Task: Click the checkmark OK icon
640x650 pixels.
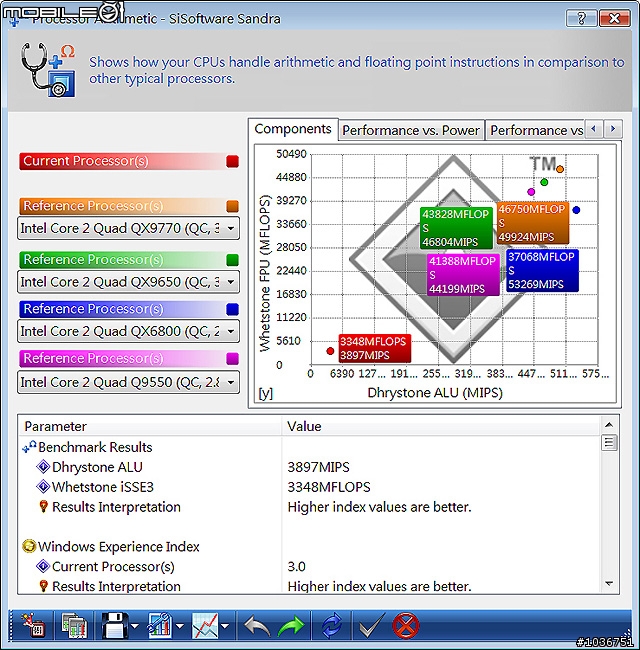Action: pos(372,625)
